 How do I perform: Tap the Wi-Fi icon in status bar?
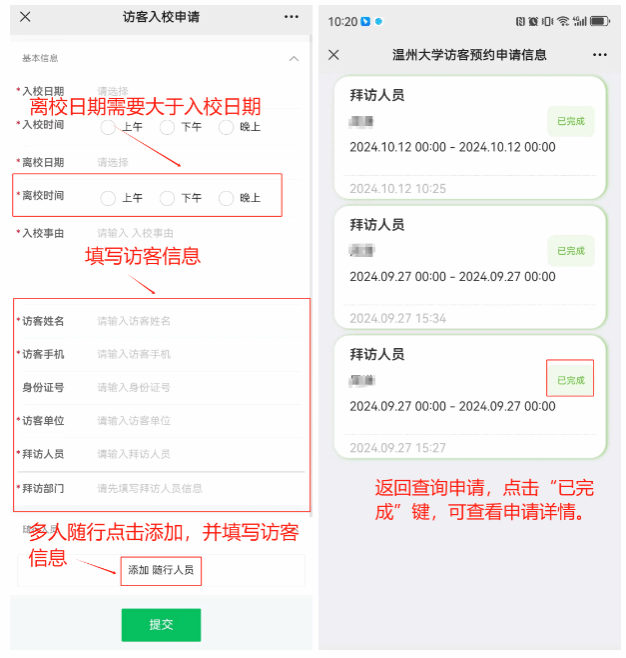(563, 21)
